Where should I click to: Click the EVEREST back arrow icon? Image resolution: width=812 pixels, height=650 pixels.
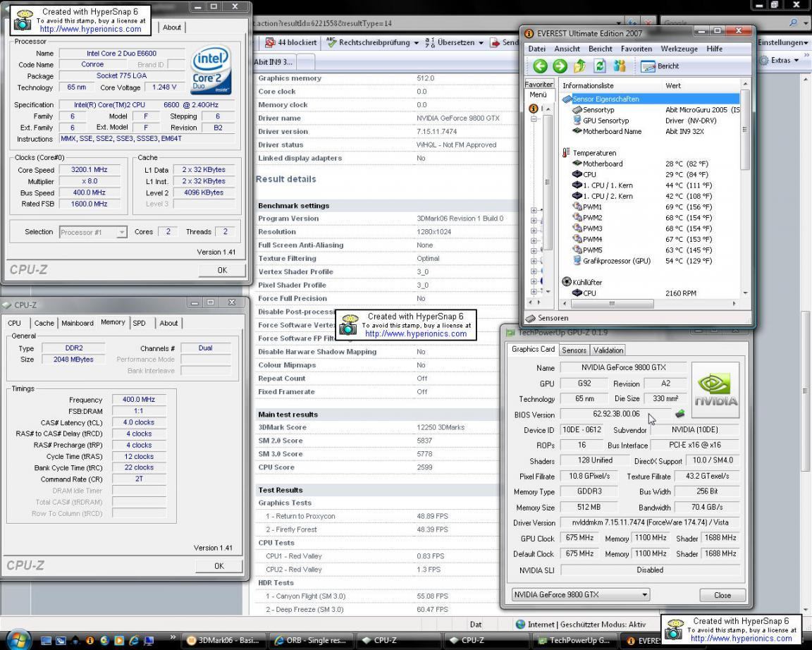(540, 66)
